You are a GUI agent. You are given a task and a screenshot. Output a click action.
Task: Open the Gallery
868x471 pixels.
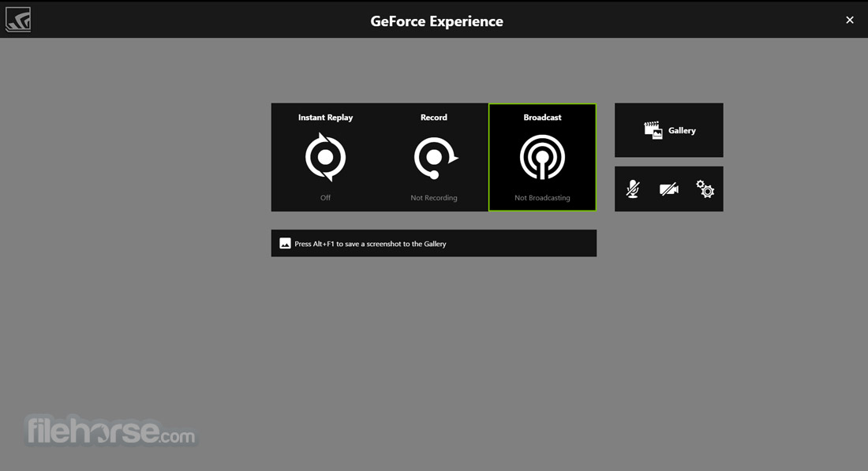pyautogui.click(x=668, y=130)
